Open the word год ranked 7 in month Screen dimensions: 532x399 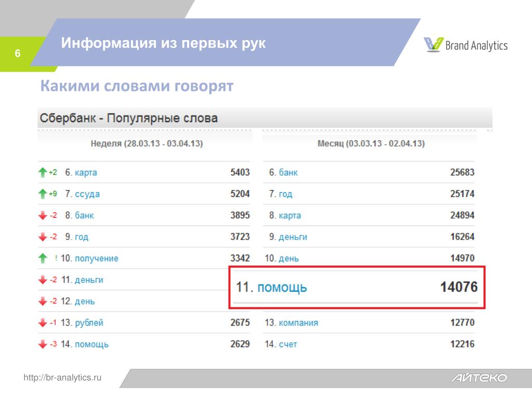click(285, 194)
